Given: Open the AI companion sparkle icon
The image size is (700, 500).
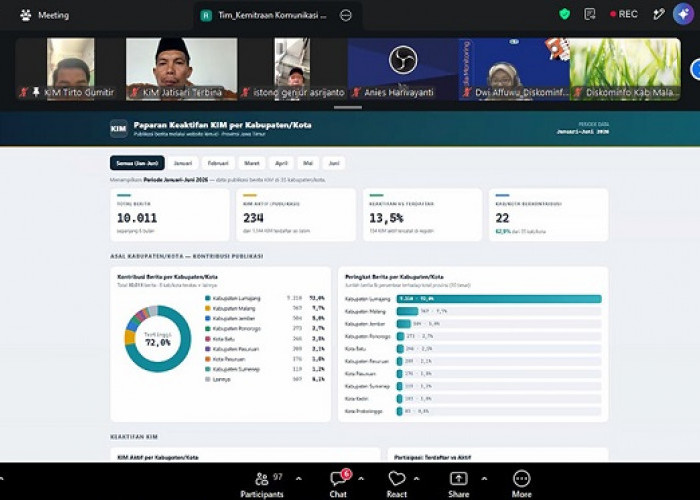Looking at the screenshot, I should tap(683, 14).
